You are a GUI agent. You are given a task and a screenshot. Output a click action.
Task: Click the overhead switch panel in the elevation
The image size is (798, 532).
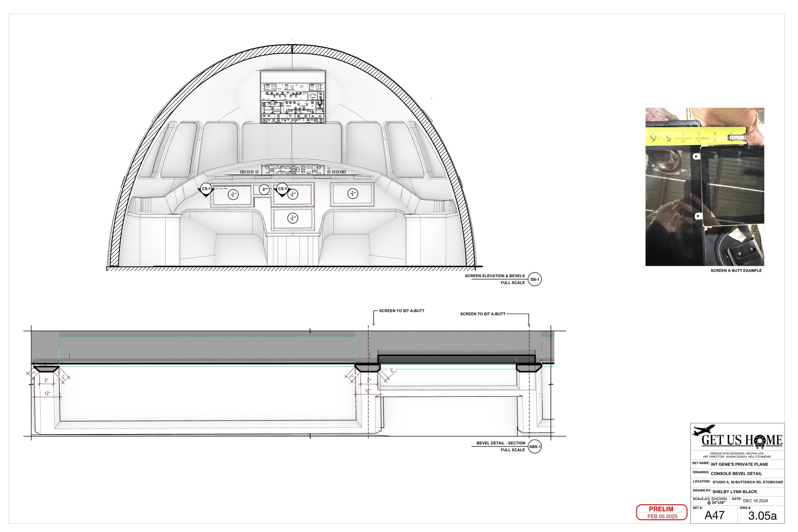pos(292,97)
